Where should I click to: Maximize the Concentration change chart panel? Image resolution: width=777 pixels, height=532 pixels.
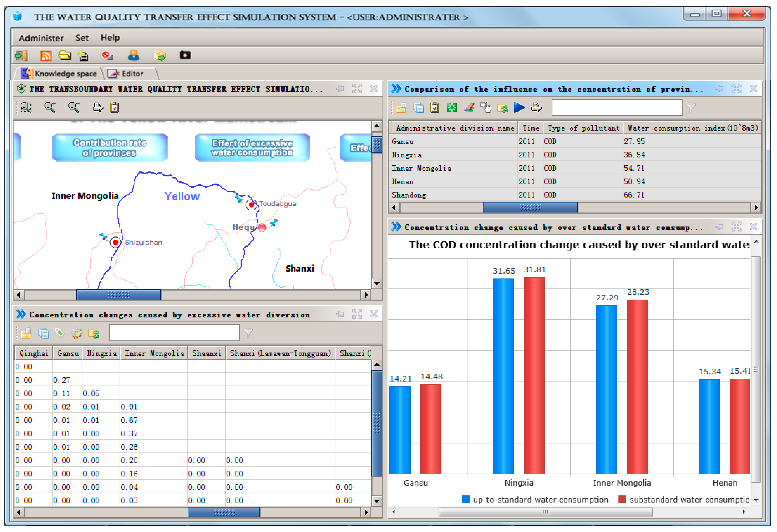pyautogui.click(x=736, y=227)
